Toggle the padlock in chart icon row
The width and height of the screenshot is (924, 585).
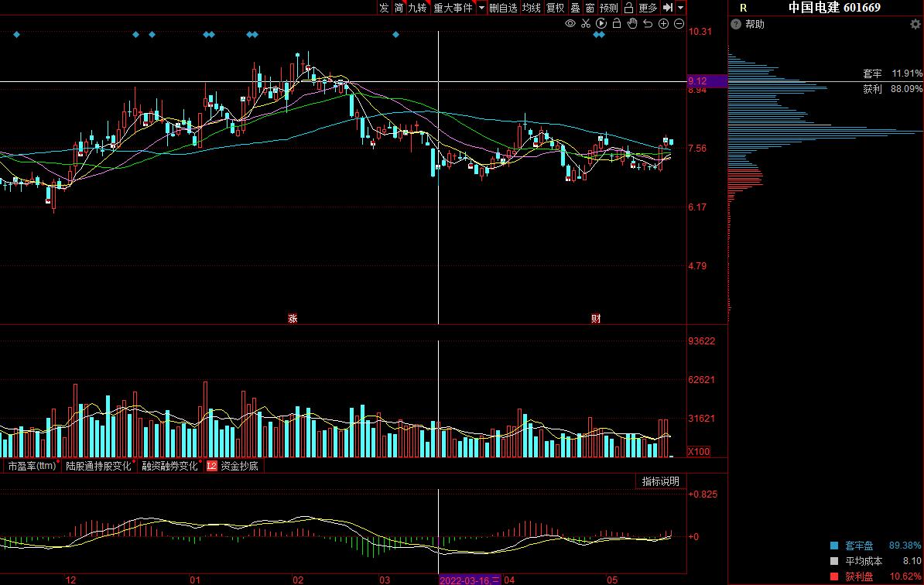point(617,24)
